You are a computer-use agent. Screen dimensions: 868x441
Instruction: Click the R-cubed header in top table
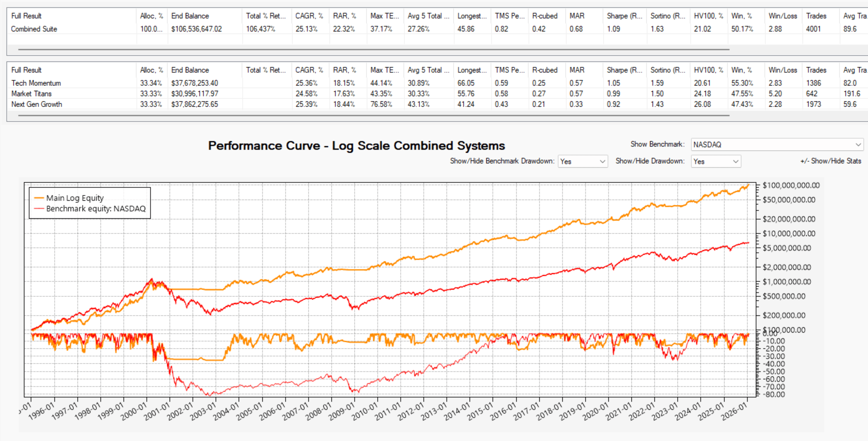[x=544, y=16]
